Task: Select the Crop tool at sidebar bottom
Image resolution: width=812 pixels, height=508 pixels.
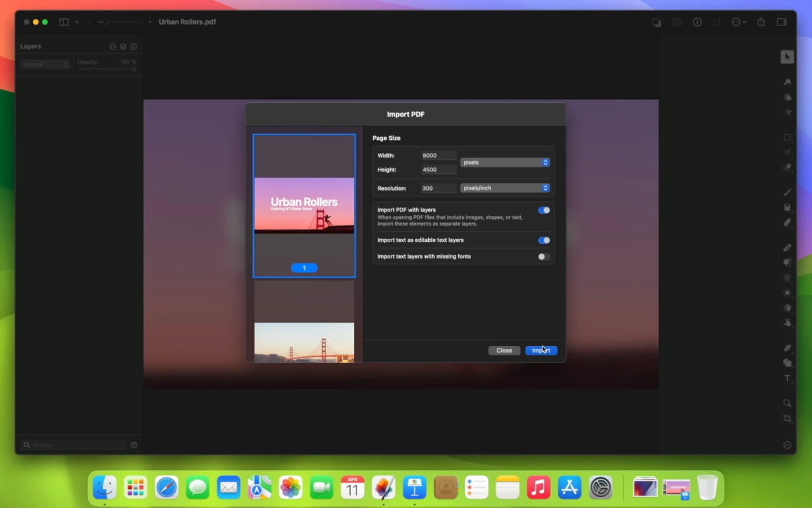Action: coord(787,418)
